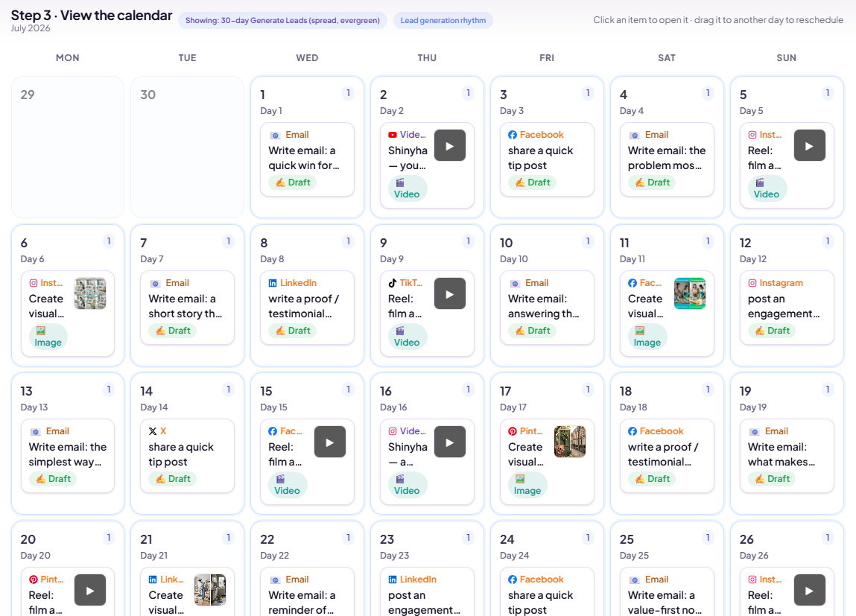Play the TikTok Reel thumbnail on July 9

[450, 293]
